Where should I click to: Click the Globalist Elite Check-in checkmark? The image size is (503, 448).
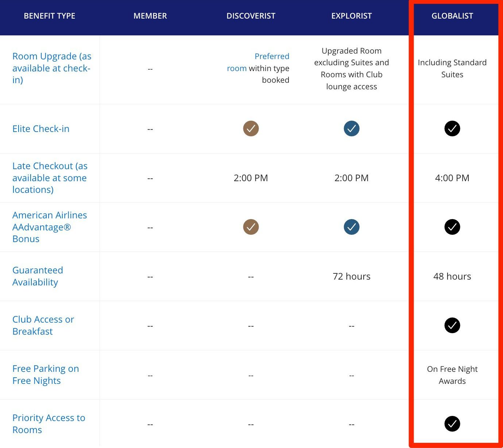tap(452, 128)
